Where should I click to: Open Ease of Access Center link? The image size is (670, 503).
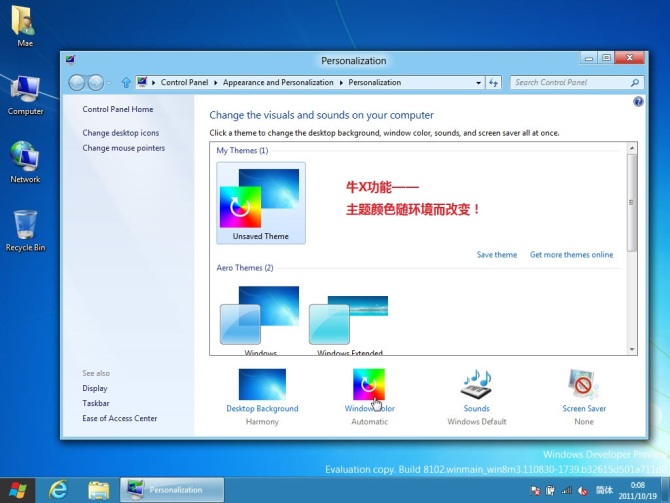click(x=120, y=418)
